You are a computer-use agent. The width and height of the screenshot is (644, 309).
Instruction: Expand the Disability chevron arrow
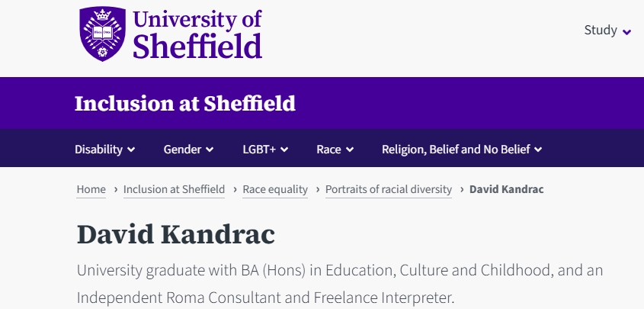coord(131,150)
